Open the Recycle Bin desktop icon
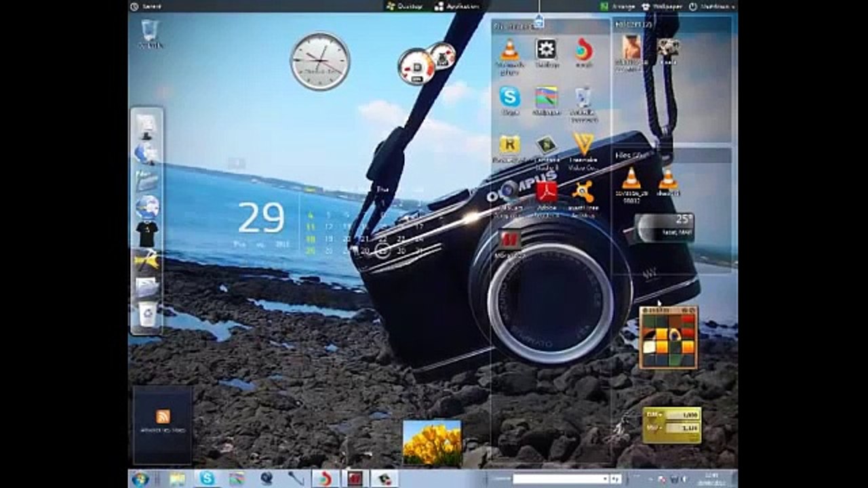The width and height of the screenshot is (868, 488). tap(150, 33)
